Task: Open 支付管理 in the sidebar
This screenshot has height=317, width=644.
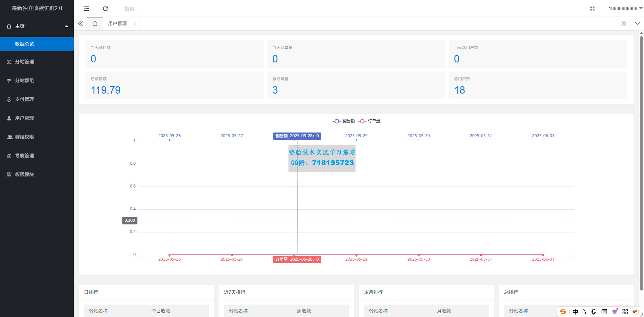Action: [x=37, y=99]
